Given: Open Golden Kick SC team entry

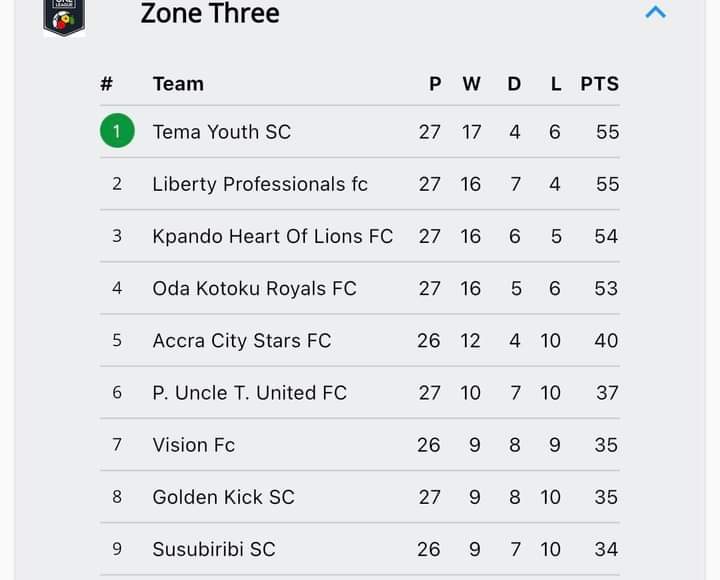Looking at the screenshot, I should pyautogui.click(x=223, y=497).
